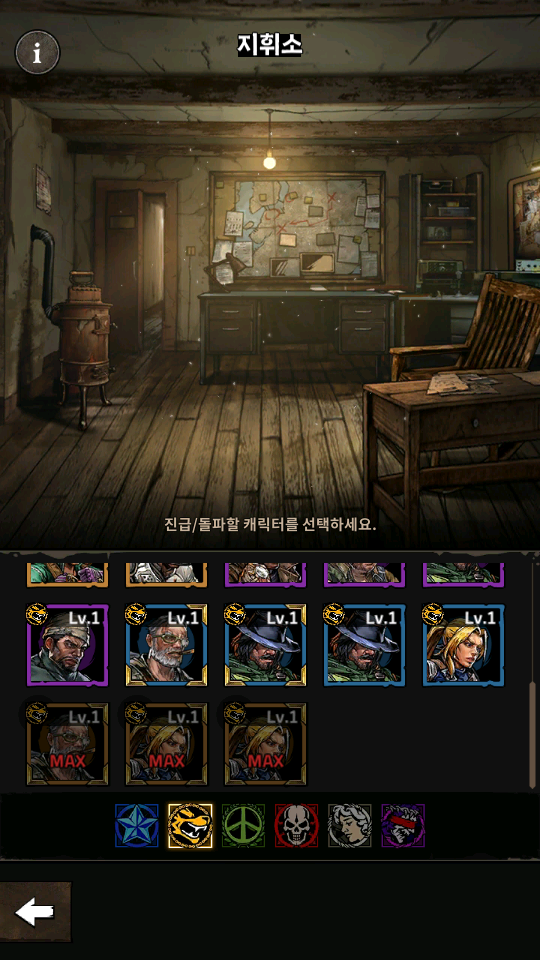Go back with the white arrow button
Image resolution: width=540 pixels, height=960 pixels.
(35, 912)
